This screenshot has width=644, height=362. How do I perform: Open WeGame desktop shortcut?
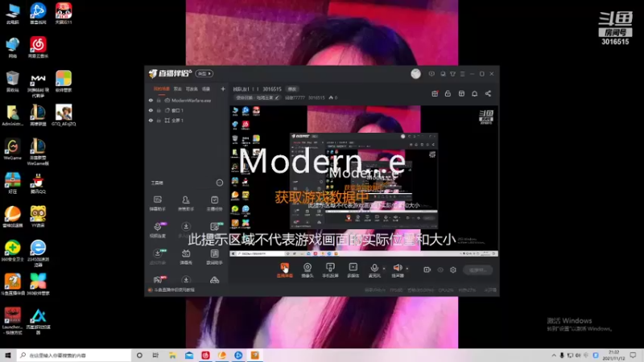pos(12,150)
